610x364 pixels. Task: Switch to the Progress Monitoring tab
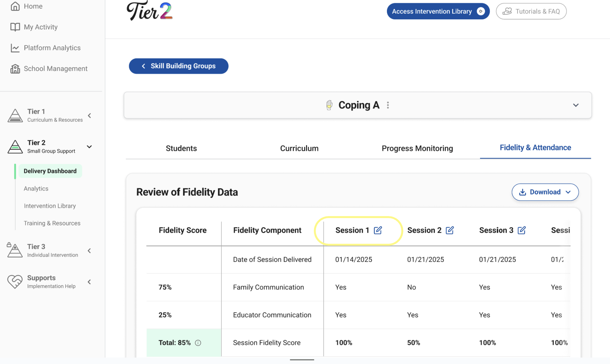coord(417,148)
